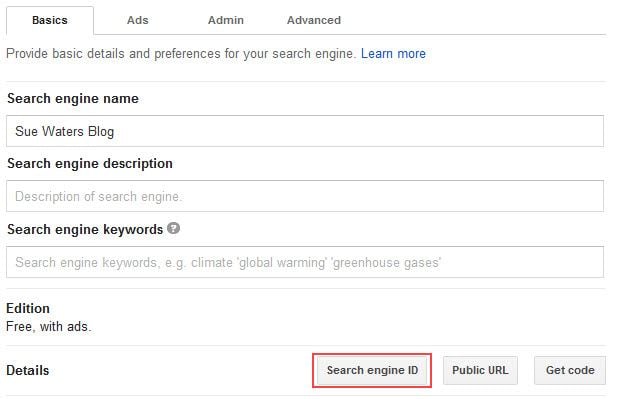This screenshot has width=617, height=399.
Task: Select the 'Free, with ads.' edition text
Action: 49,327
